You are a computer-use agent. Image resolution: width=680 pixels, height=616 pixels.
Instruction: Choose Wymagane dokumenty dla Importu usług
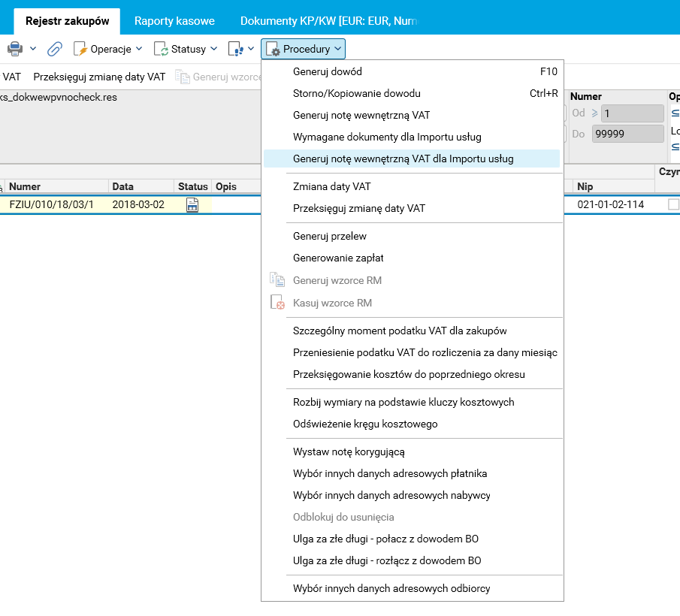click(412, 137)
